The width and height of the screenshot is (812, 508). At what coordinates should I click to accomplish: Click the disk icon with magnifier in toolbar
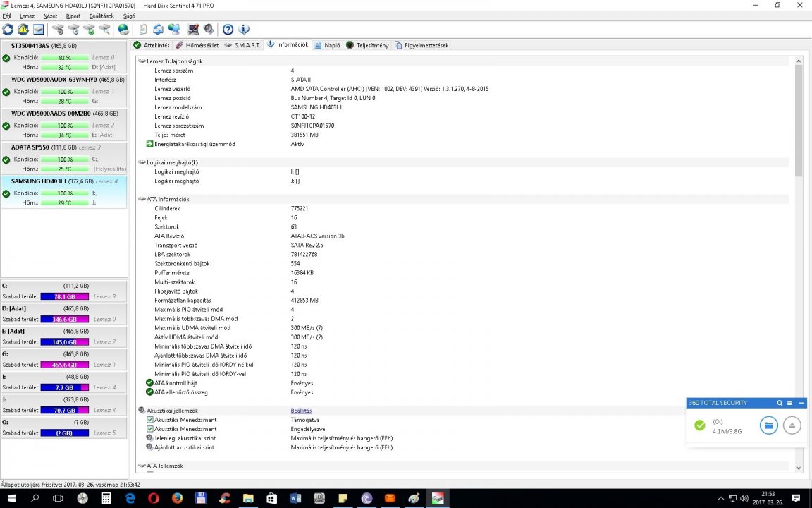[x=104, y=30]
